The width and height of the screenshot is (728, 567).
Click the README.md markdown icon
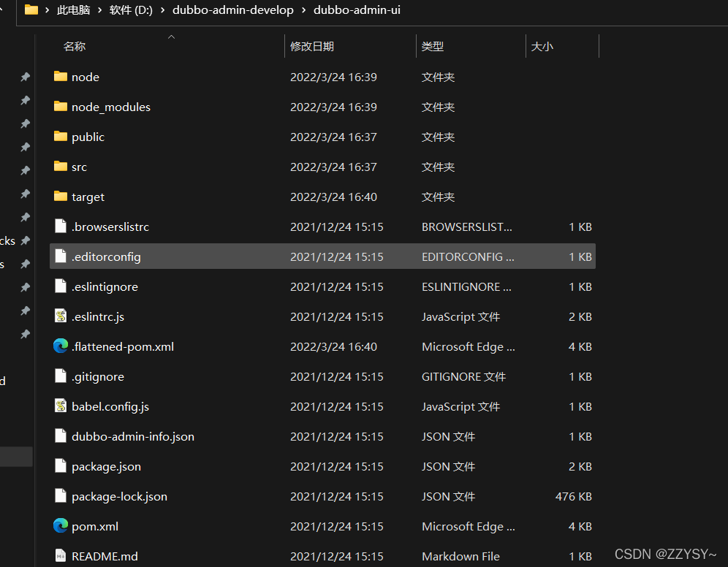click(61, 555)
